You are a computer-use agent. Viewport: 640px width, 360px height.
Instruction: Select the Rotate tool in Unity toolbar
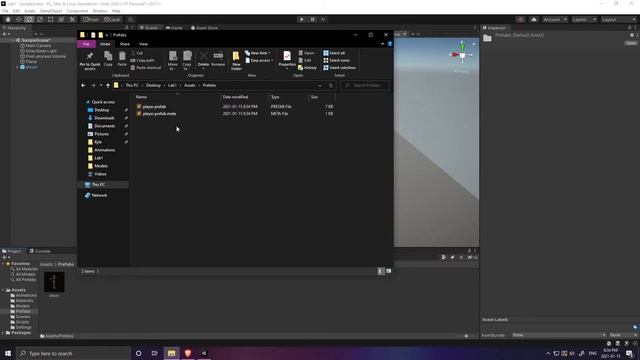coord(29,20)
